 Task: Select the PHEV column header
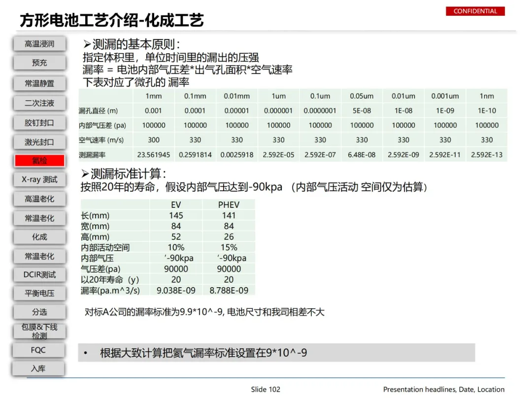[229, 204]
